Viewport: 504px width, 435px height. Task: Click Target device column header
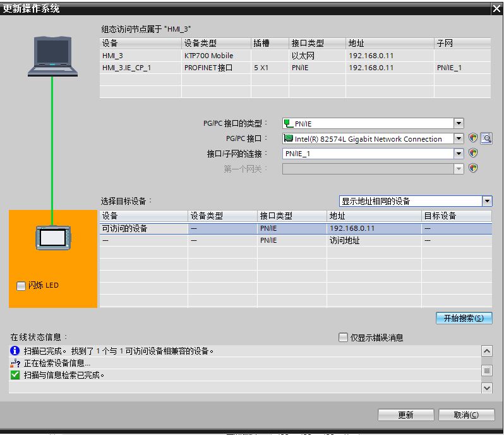click(x=457, y=216)
